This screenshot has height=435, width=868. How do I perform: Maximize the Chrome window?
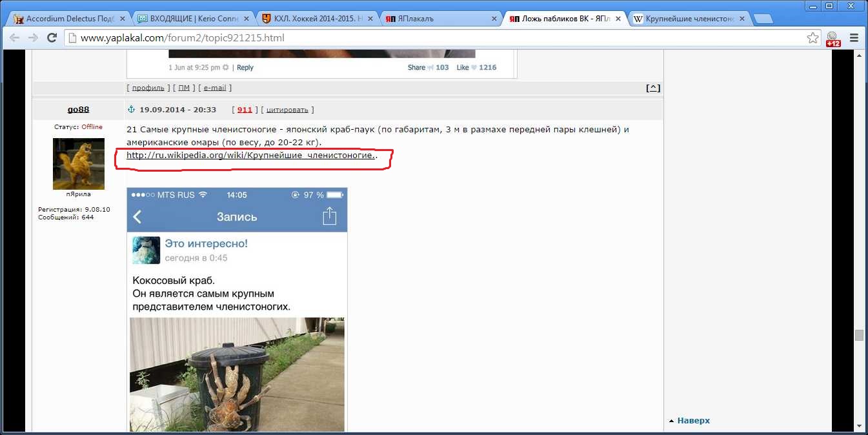click(829, 5)
